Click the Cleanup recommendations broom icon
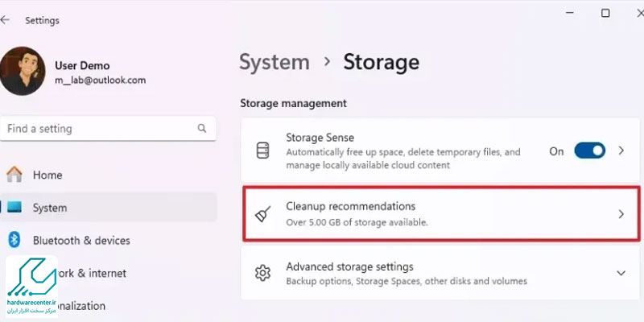Viewport: 644px width, 322px height. (x=263, y=214)
